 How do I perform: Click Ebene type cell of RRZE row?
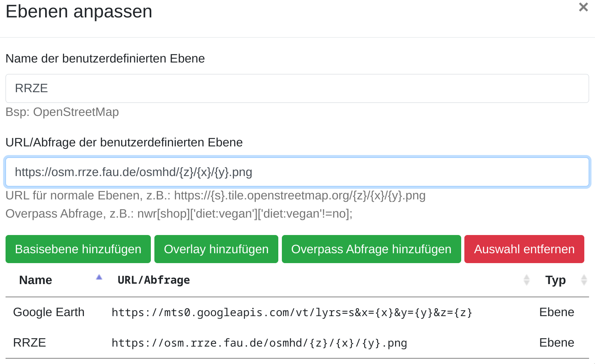(556, 343)
